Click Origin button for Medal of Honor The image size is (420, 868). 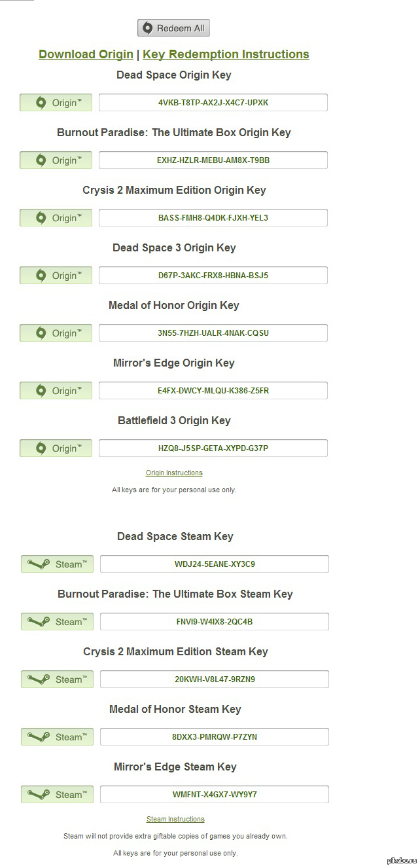(x=56, y=333)
